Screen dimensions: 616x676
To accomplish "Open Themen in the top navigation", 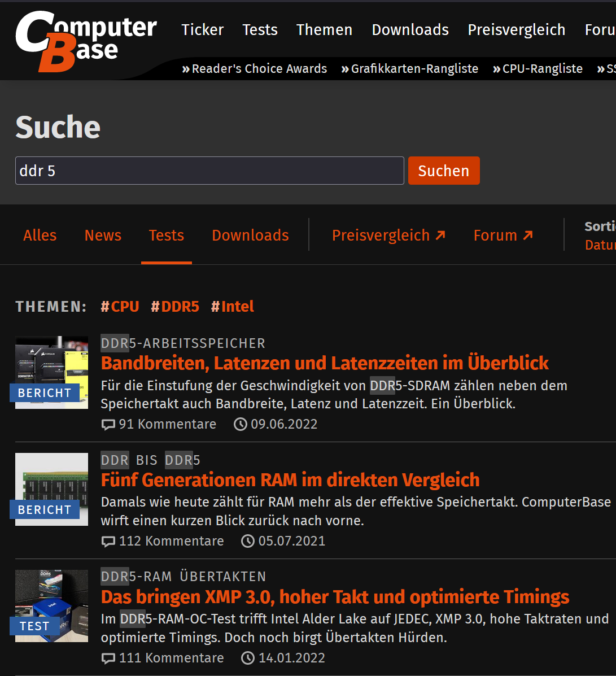I will point(324,30).
